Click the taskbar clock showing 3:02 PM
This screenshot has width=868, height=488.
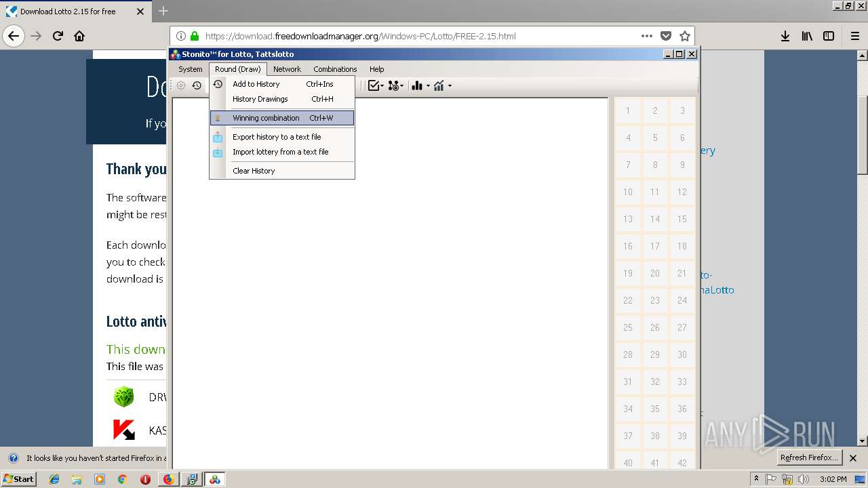point(833,479)
